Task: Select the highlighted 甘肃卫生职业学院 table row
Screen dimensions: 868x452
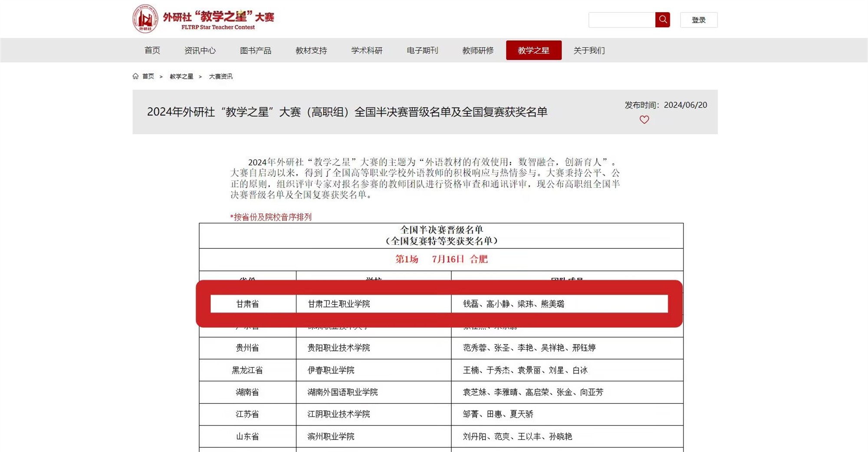Action: 434,304
